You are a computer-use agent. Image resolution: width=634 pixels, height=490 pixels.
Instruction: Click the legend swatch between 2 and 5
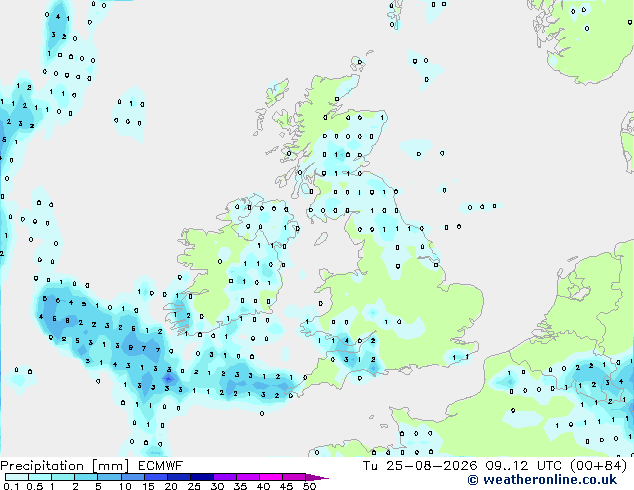point(86,477)
